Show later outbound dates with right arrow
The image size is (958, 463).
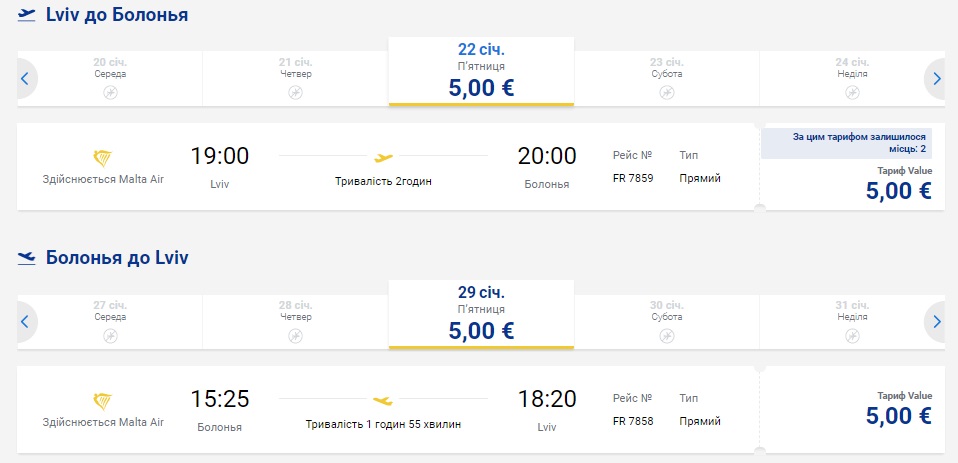(x=935, y=78)
